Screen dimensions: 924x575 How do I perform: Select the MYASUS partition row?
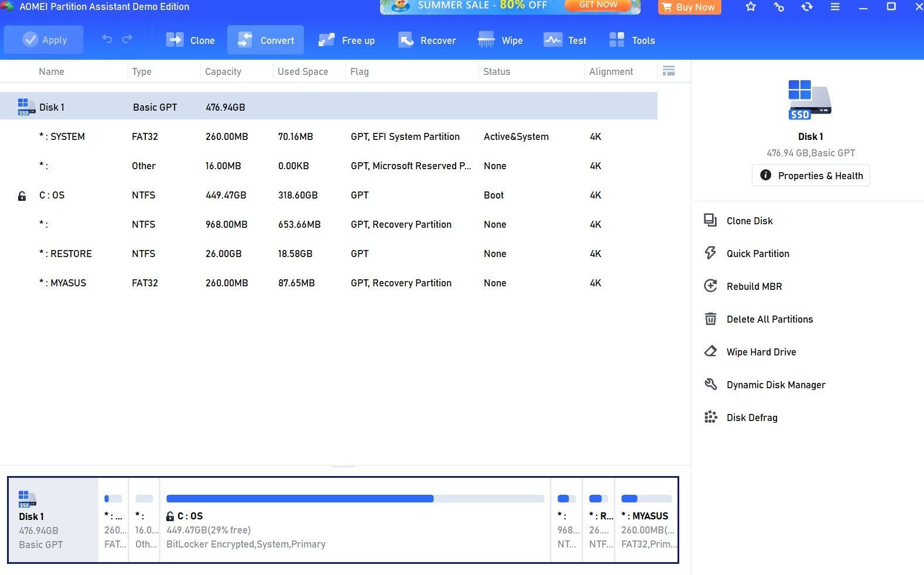point(328,283)
